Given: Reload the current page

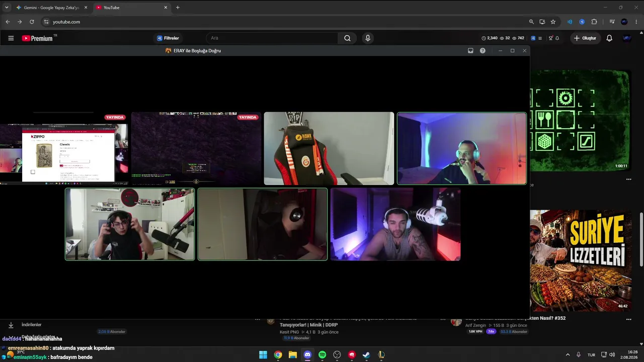Looking at the screenshot, I should click(32, 22).
